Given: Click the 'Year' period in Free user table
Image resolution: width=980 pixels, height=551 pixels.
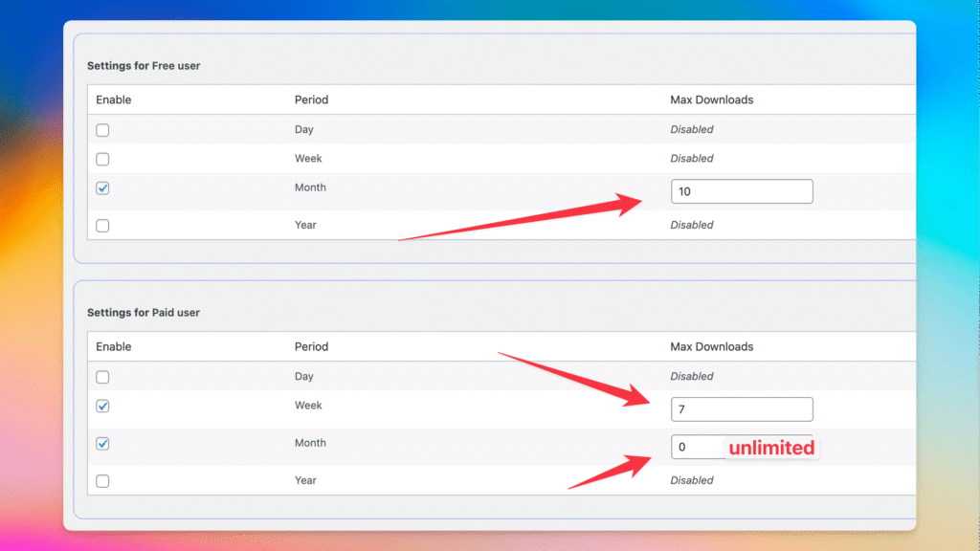Looking at the screenshot, I should pyautogui.click(x=305, y=225).
